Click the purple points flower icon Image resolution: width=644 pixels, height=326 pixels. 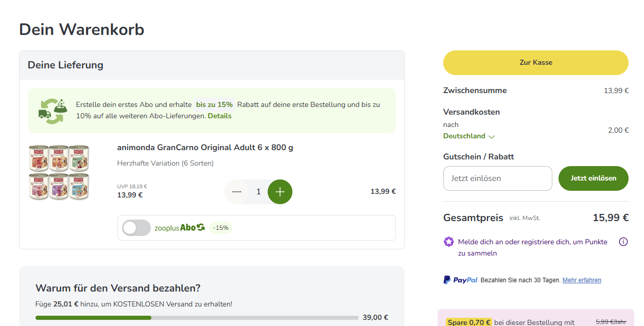click(449, 242)
